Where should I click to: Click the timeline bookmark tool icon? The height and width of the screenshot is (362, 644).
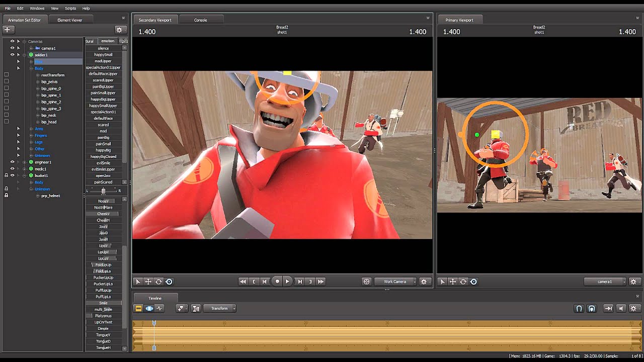point(181,308)
